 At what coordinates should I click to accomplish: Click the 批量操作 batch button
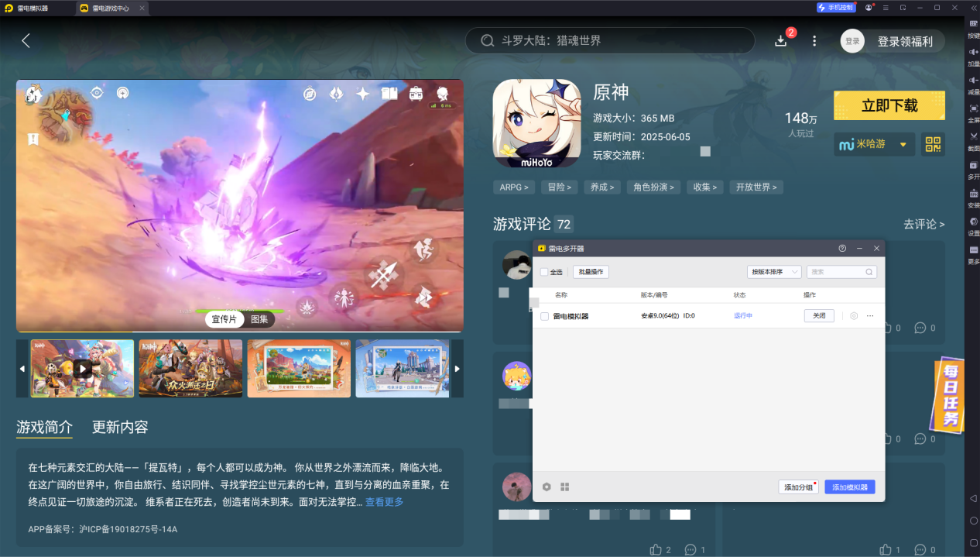click(x=591, y=272)
